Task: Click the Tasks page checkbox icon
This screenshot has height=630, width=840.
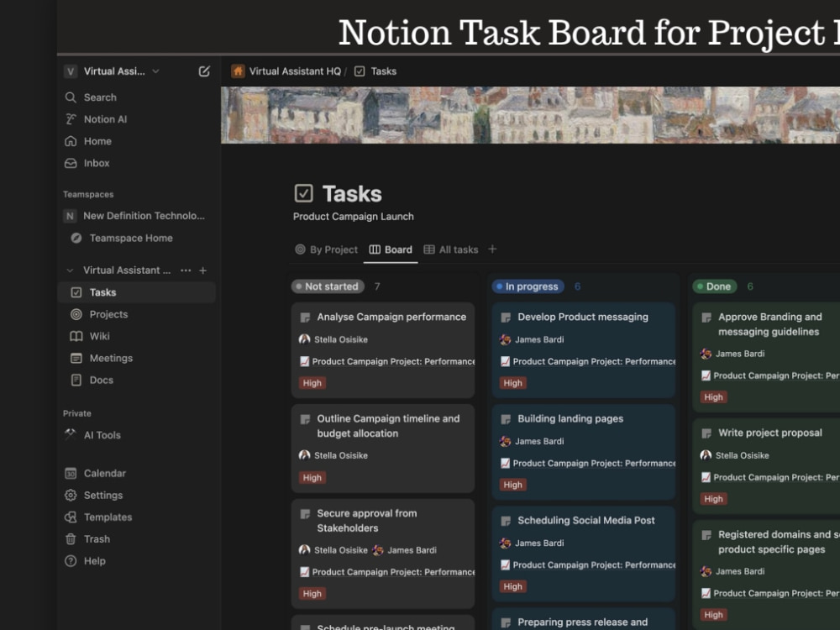Action: point(304,193)
